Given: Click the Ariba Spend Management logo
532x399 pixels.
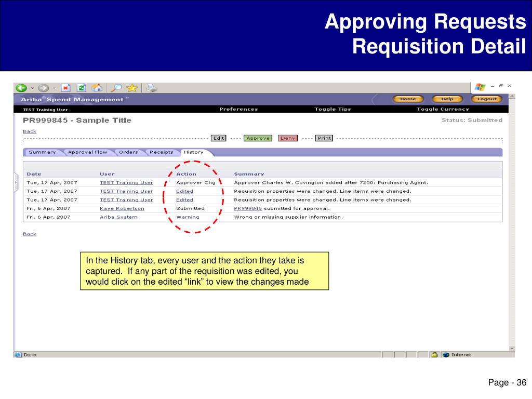Looking at the screenshot, I should click(x=75, y=99).
